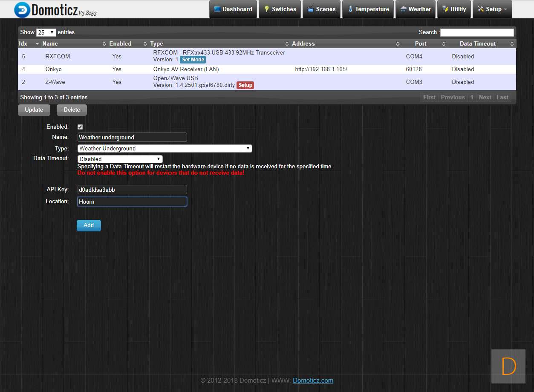Image resolution: width=534 pixels, height=392 pixels.
Task: Open the hardware Type dropdown
Action: [165, 148]
